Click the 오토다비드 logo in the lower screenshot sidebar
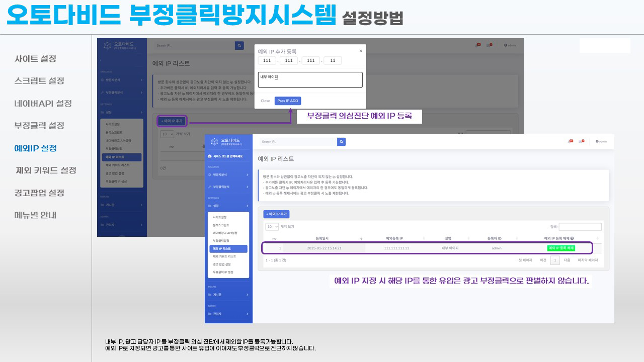Screen dimensions: 644x362 pyautogui.click(x=228, y=142)
